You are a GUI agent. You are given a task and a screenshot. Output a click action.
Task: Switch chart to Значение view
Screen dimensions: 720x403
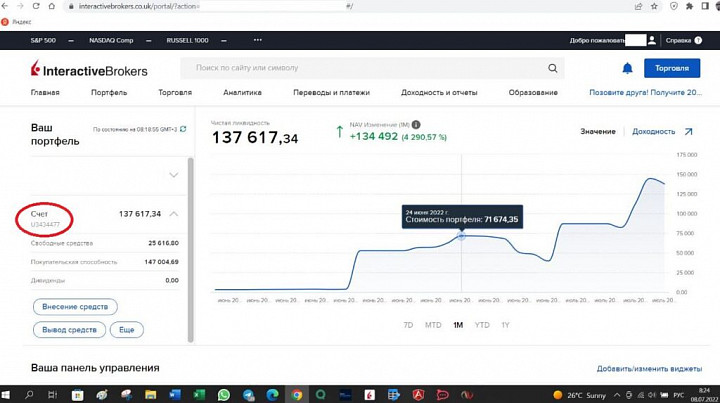click(x=598, y=131)
